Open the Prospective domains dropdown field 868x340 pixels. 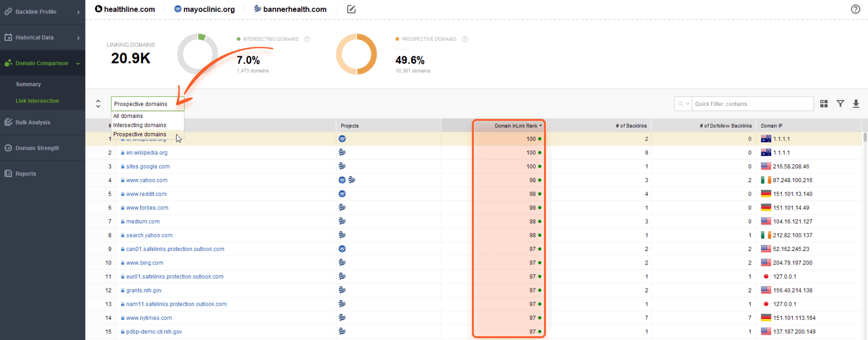click(147, 104)
